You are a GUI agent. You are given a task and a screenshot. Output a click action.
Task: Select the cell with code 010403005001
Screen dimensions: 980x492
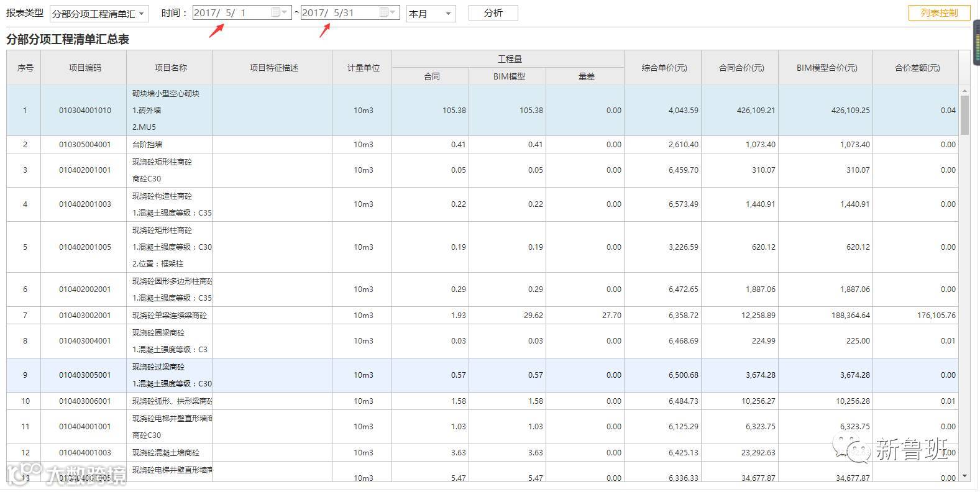click(85, 375)
